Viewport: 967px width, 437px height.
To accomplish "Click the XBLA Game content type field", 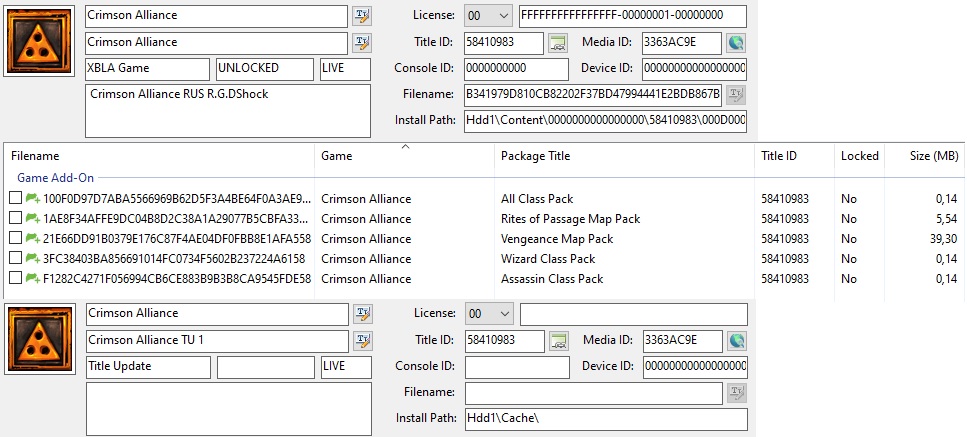I will tap(147, 69).
